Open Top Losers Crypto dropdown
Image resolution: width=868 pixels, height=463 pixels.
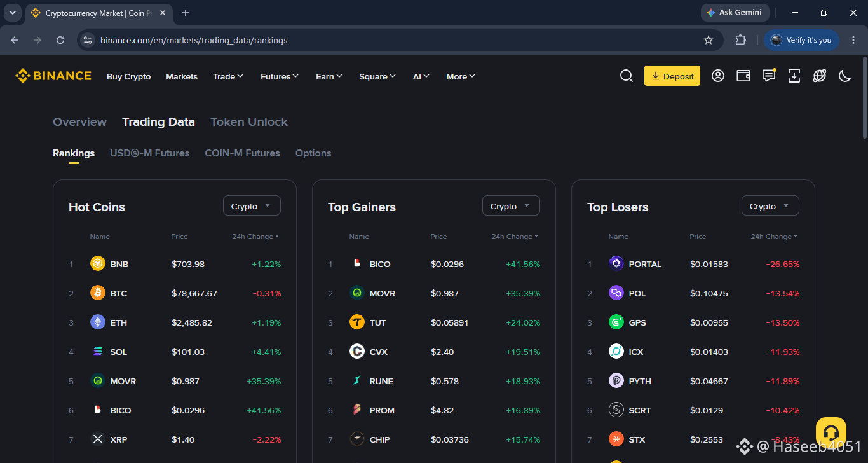click(x=770, y=206)
